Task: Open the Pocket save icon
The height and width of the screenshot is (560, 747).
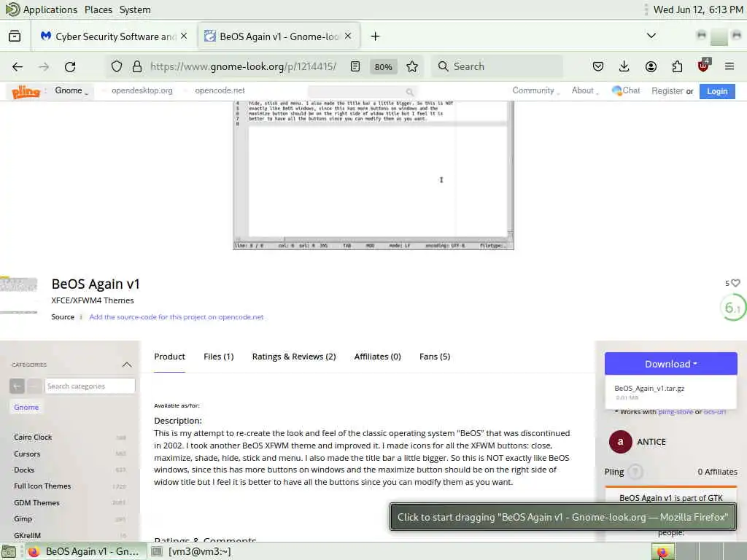Action: [x=598, y=66]
